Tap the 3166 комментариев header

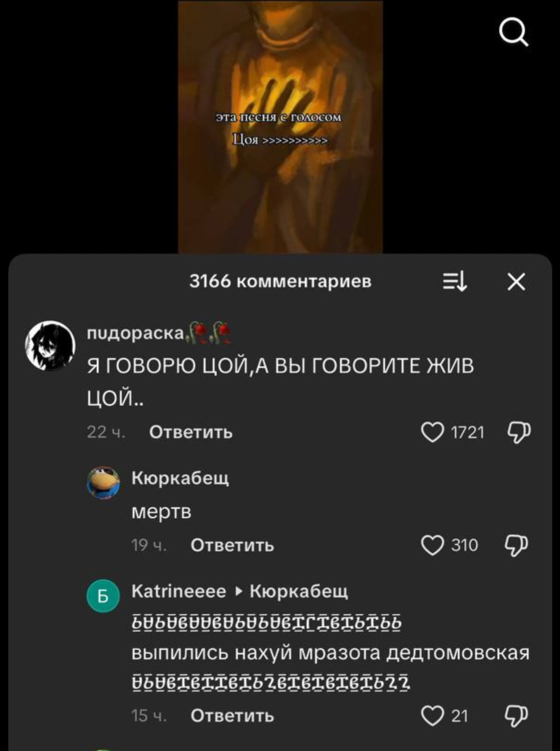coord(280,281)
